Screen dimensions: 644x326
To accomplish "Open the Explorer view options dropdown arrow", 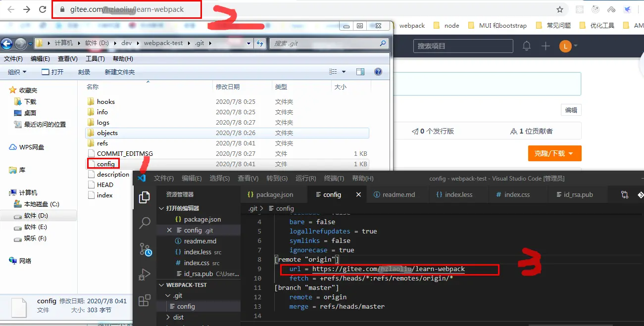I will coord(344,72).
